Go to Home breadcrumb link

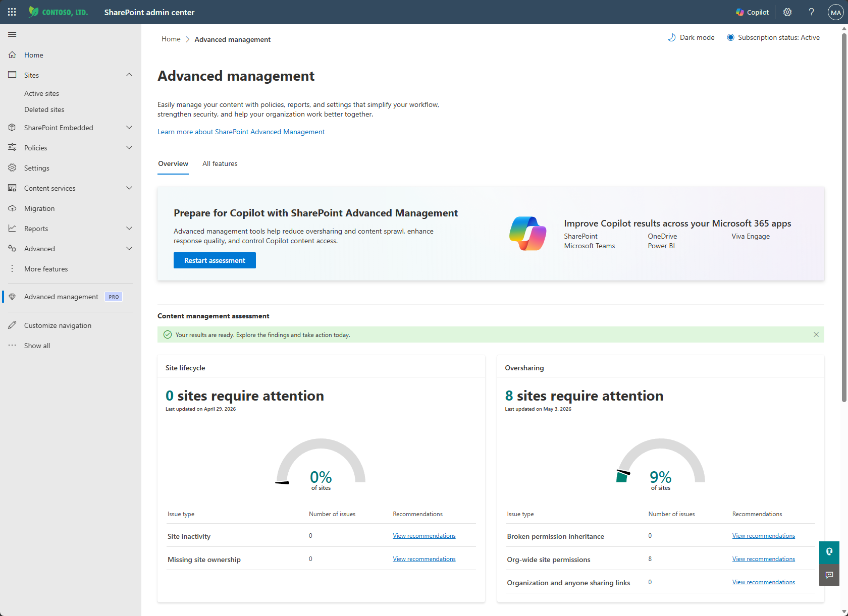[171, 39]
